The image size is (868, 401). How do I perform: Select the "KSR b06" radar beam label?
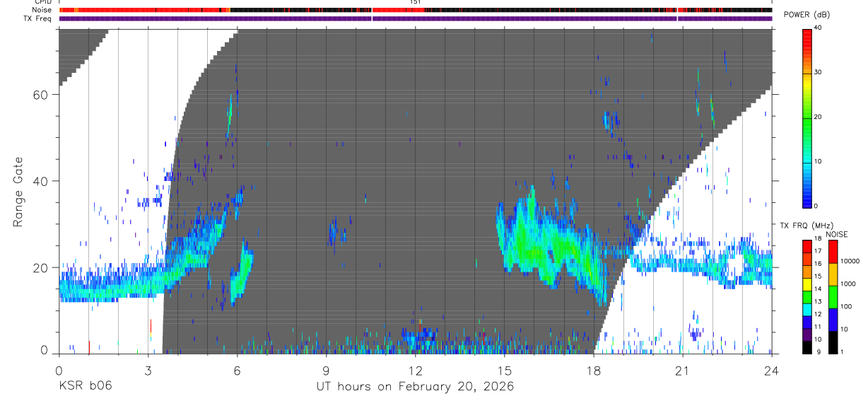[85, 386]
